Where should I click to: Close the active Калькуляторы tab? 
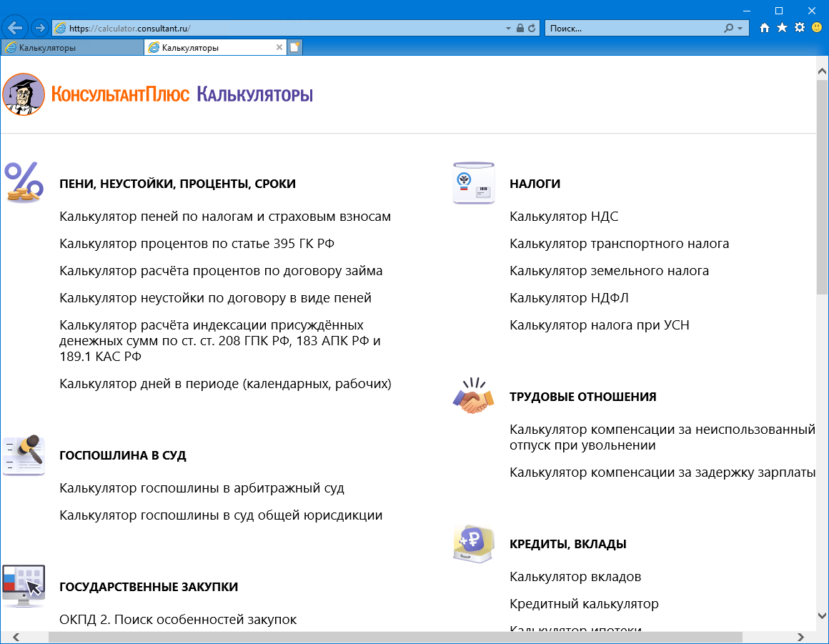point(279,48)
